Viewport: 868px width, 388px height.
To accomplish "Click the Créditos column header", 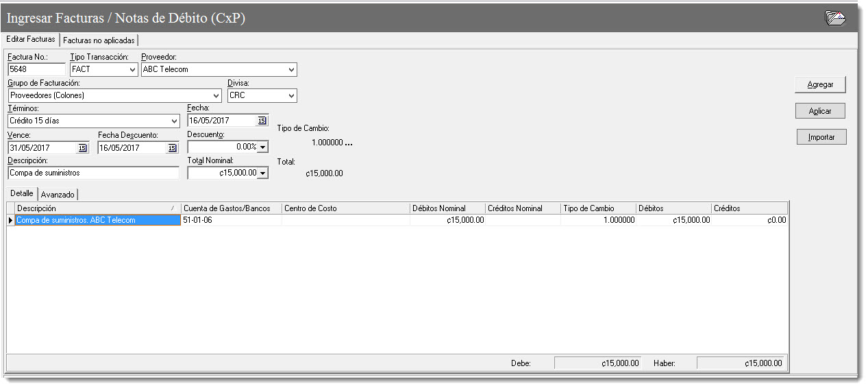I will point(749,208).
